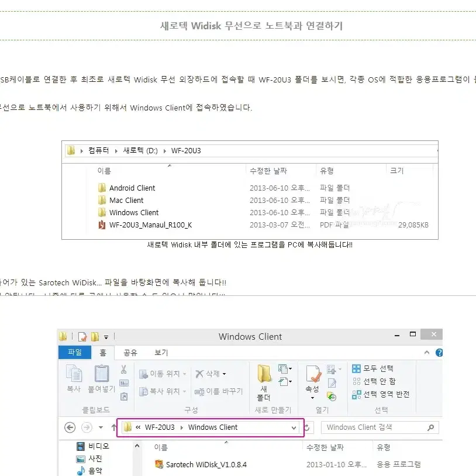Open the File (파일) tab

(75, 352)
